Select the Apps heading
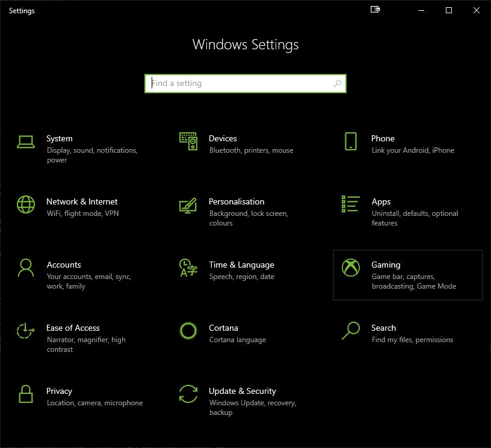This screenshot has height=448, width=491. point(381,202)
